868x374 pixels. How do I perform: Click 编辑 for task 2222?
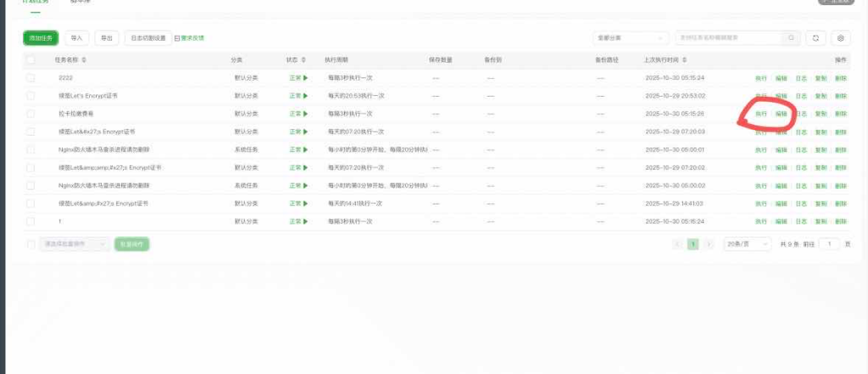pyautogui.click(x=781, y=78)
